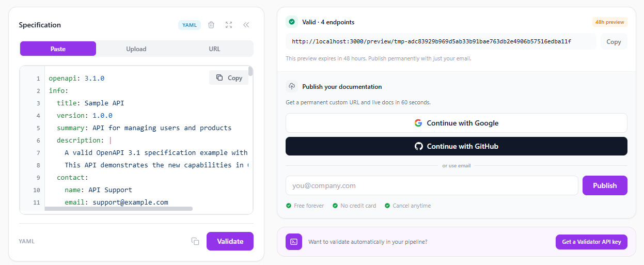This screenshot has width=644, height=265.
Task: Click the Validate button
Action: point(230,241)
